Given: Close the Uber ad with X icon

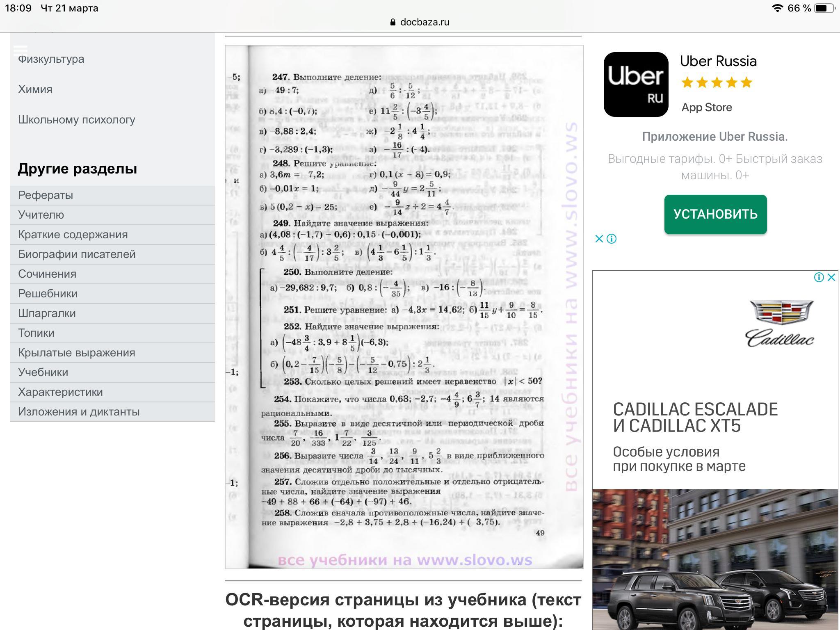Looking at the screenshot, I should click(599, 239).
